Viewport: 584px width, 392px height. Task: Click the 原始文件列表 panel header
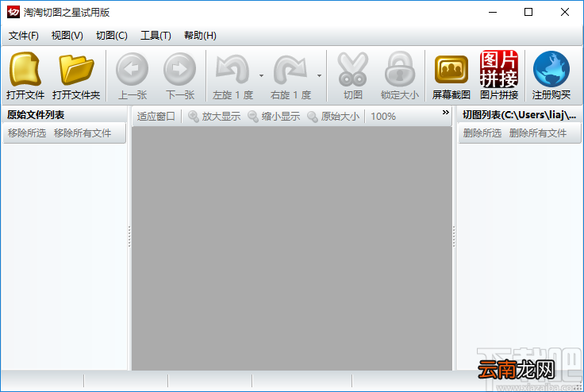point(36,115)
